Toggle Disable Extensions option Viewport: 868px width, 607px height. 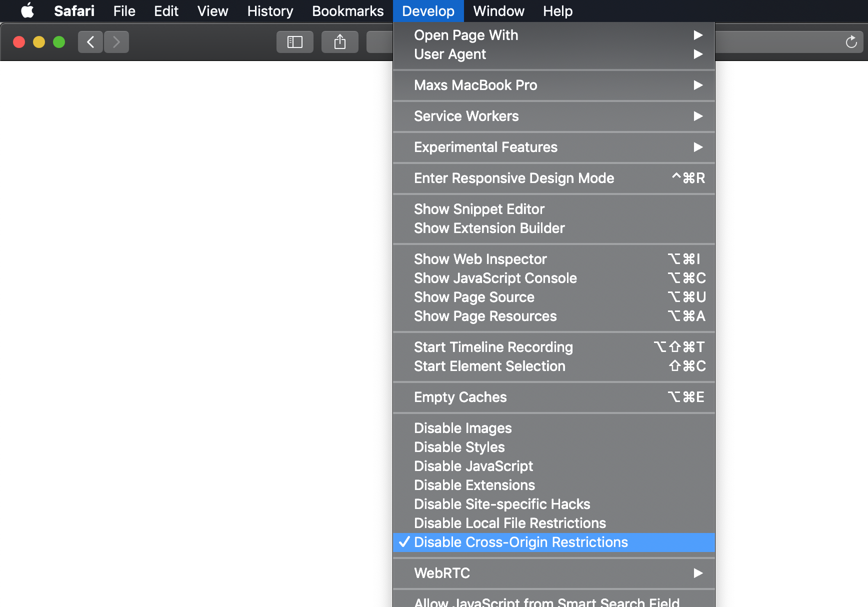[554, 485]
